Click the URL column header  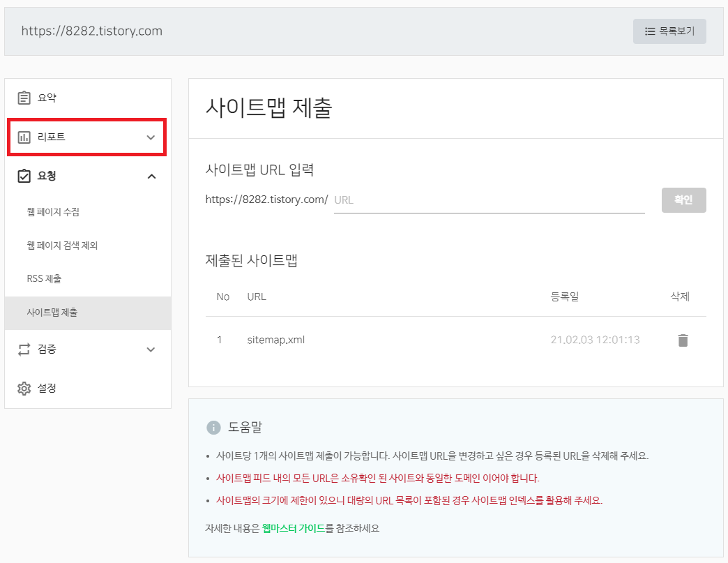[257, 296]
